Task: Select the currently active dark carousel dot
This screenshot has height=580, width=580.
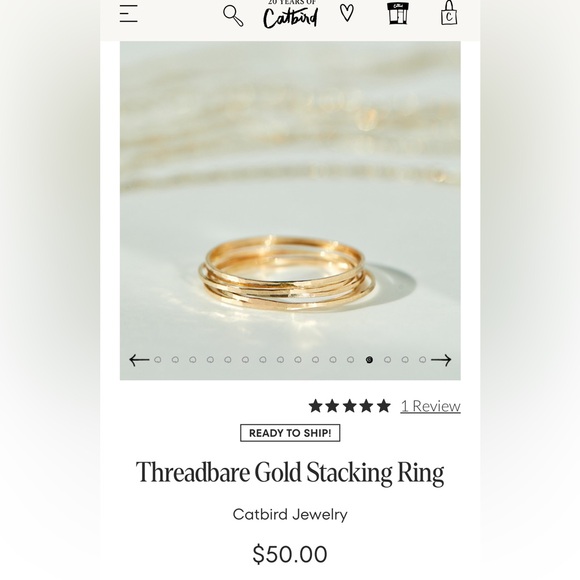Action: point(369,360)
